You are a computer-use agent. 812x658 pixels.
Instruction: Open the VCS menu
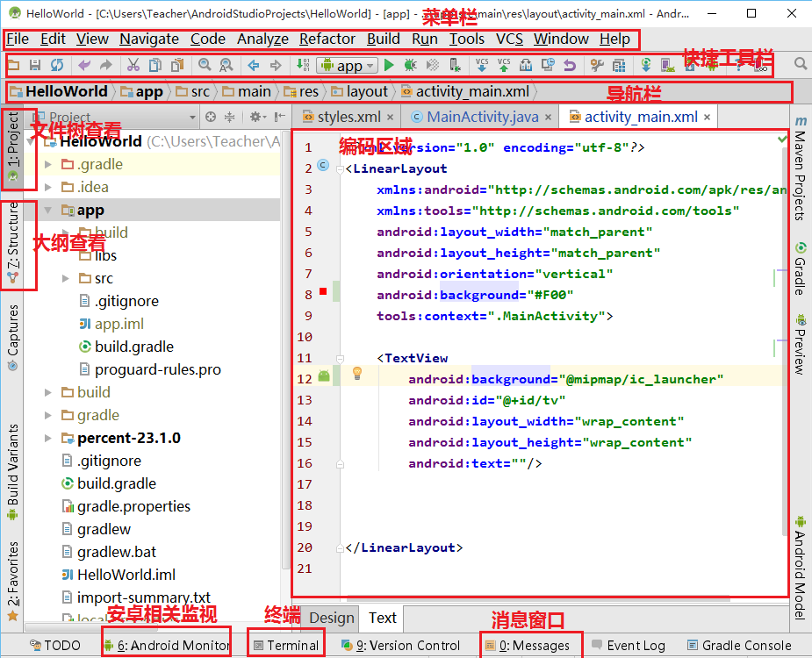tap(509, 39)
